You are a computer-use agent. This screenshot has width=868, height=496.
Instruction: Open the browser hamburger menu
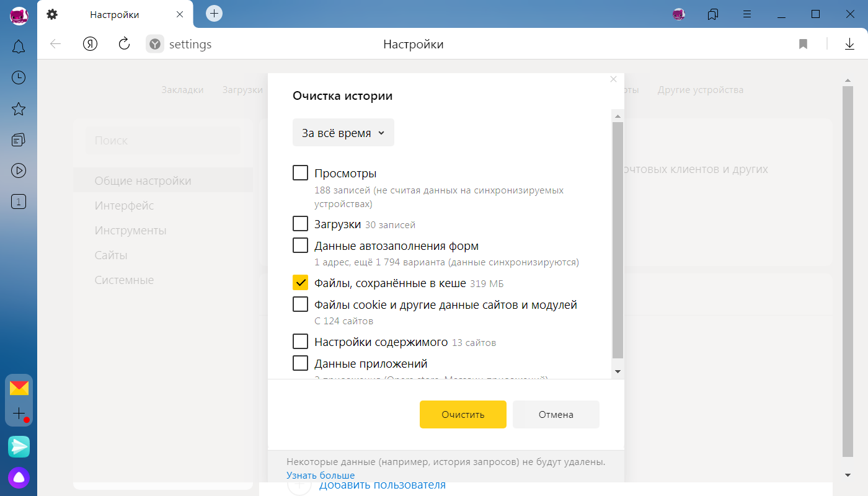pyautogui.click(x=747, y=14)
